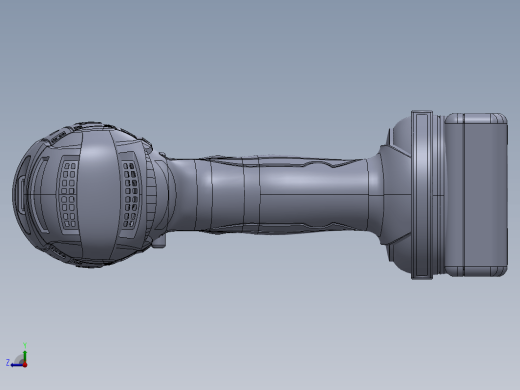Image resolution: width=520 pixels, height=390 pixels.
Task: Select the left vent grille on motor housing
Action: (x=69, y=195)
